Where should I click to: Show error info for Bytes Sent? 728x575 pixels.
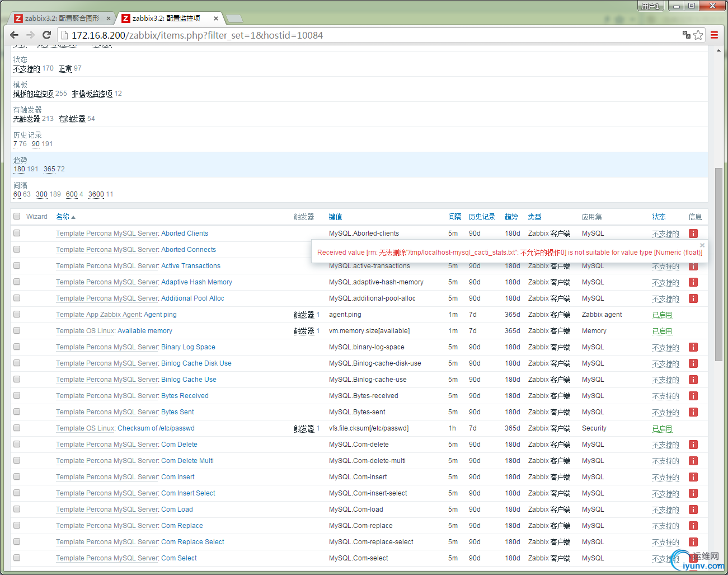(693, 412)
